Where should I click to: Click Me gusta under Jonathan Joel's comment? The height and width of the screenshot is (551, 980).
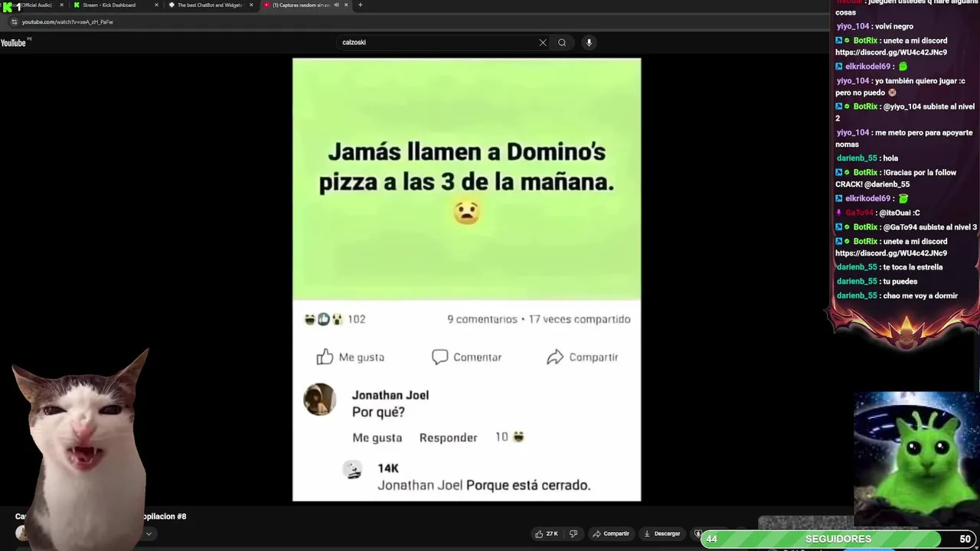(377, 438)
